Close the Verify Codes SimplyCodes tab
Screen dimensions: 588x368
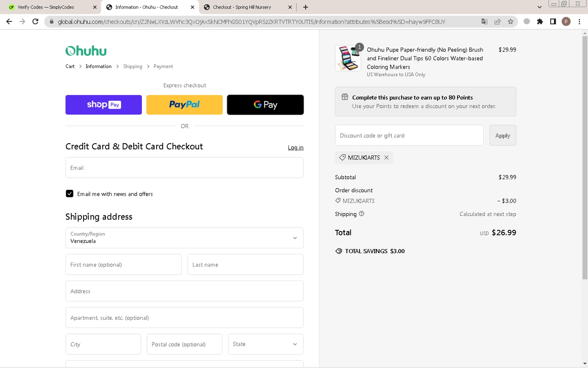click(95, 7)
